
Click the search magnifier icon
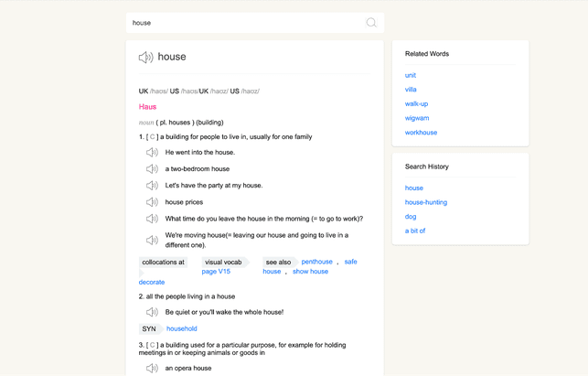click(371, 23)
